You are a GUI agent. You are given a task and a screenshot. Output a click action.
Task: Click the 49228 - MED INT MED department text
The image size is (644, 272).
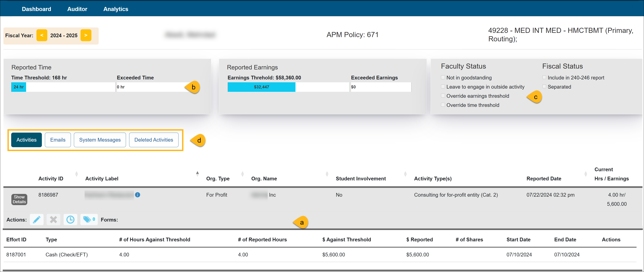pos(560,35)
